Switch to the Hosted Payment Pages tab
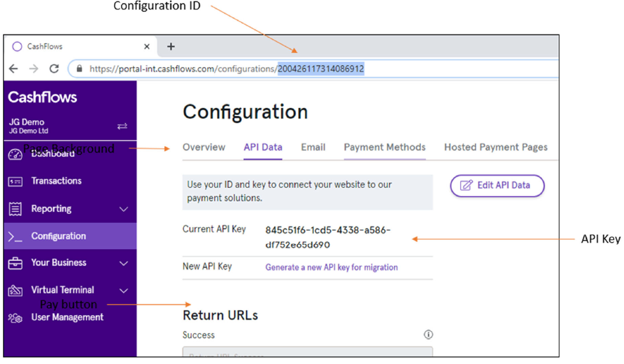624x364 pixels. pyautogui.click(x=496, y=147)
